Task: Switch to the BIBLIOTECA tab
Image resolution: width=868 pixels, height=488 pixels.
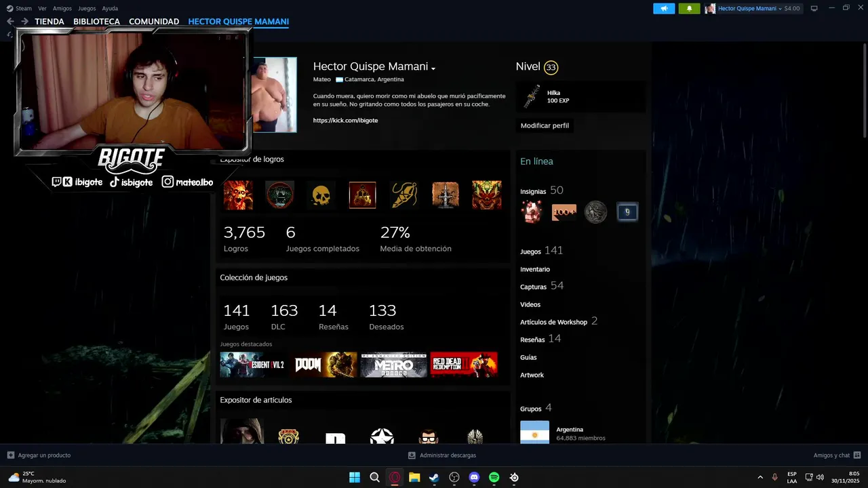Action: 96,22
